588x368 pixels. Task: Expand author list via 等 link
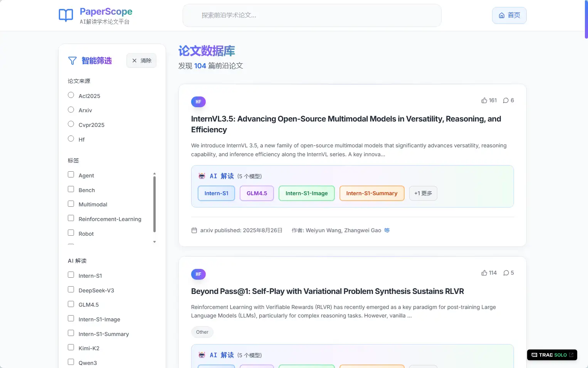point(387,230)
